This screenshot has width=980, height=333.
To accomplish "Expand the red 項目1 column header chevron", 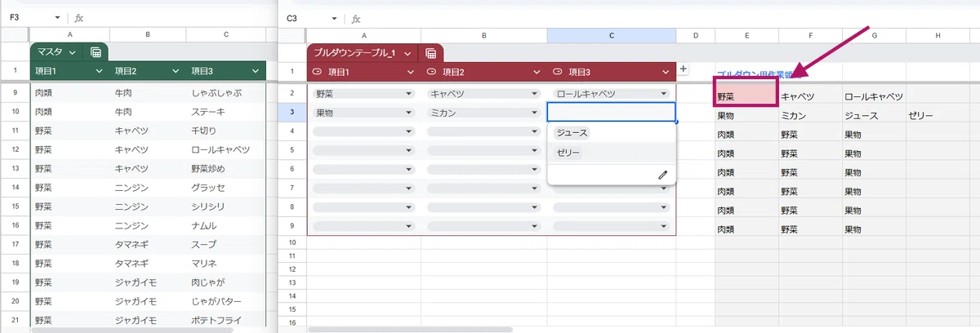I will point(411,72).
